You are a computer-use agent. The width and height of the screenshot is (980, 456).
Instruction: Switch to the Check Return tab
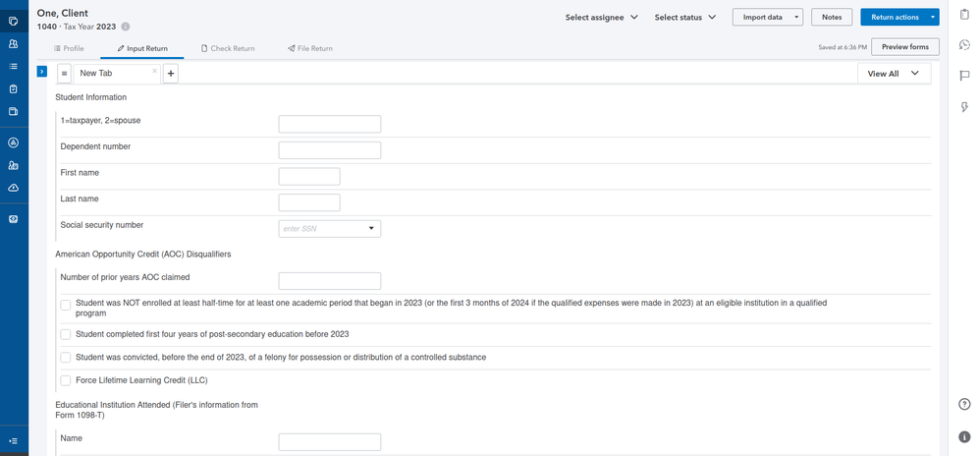point(228,48)
